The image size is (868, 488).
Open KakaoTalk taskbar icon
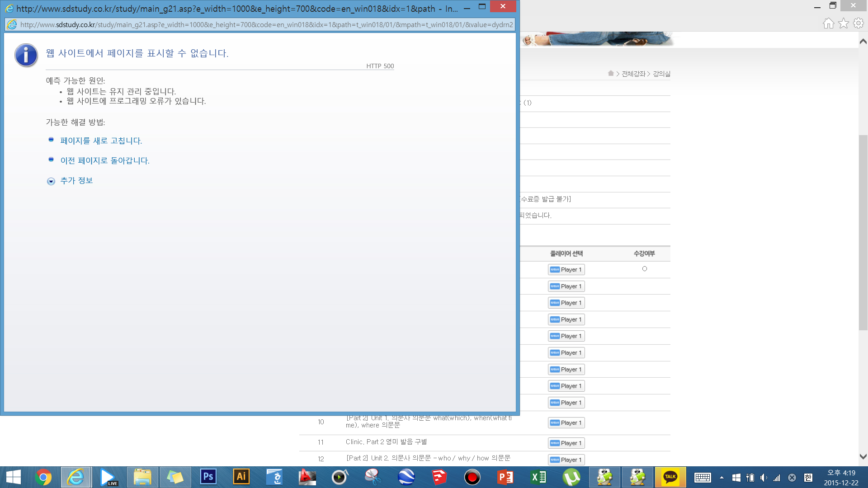(x=670, y=477)
